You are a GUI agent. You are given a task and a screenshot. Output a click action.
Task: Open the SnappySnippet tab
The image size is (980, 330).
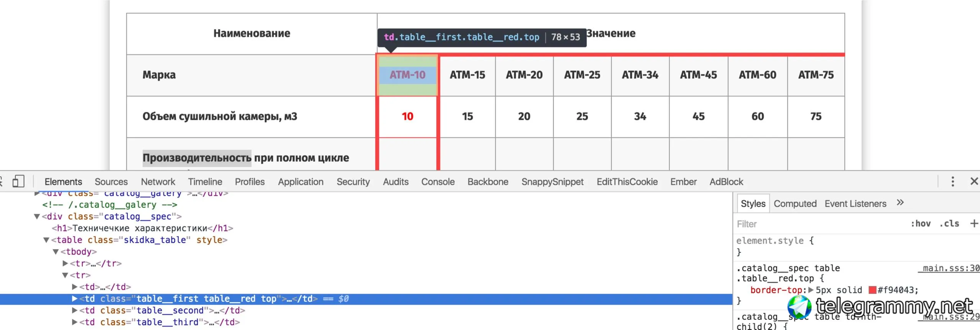(x=552, y=181)
